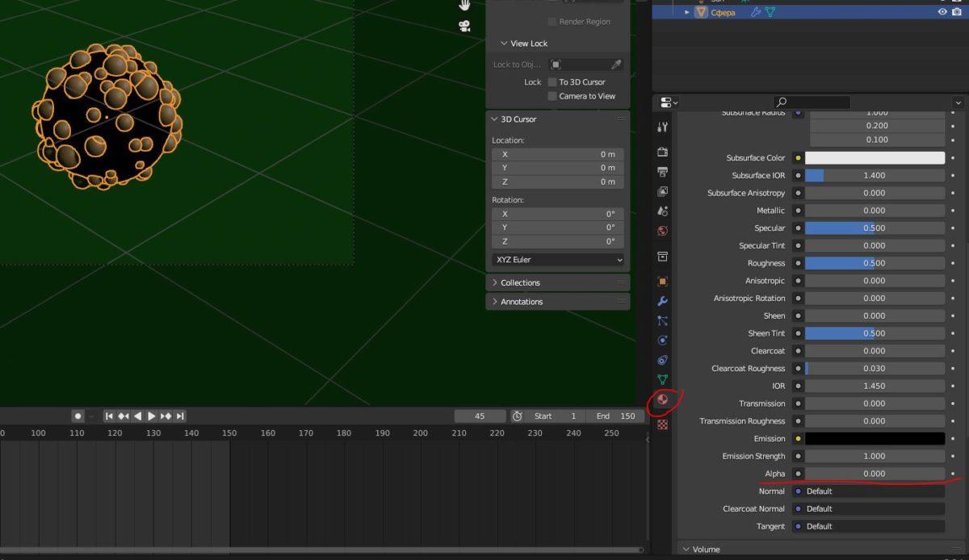
Task: Open the Properties editor type dropdown
Action: (669, 102)
